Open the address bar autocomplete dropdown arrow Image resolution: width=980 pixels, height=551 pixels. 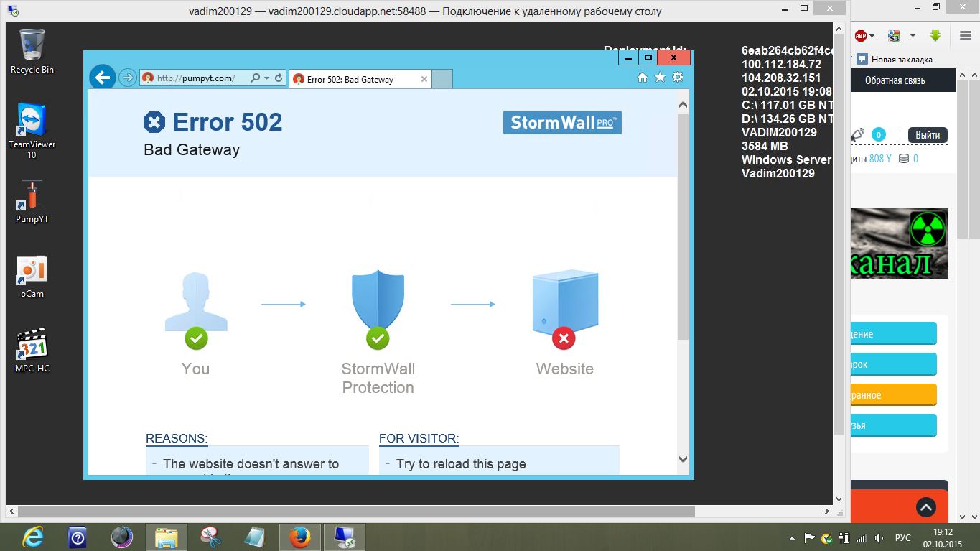pyautogui.click(x=266, y=78)
